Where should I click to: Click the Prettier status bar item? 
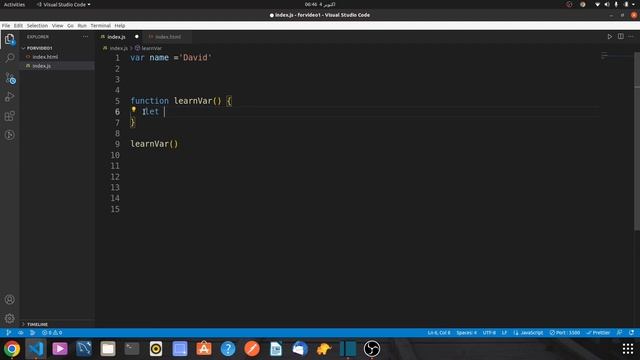coord(598,333)
